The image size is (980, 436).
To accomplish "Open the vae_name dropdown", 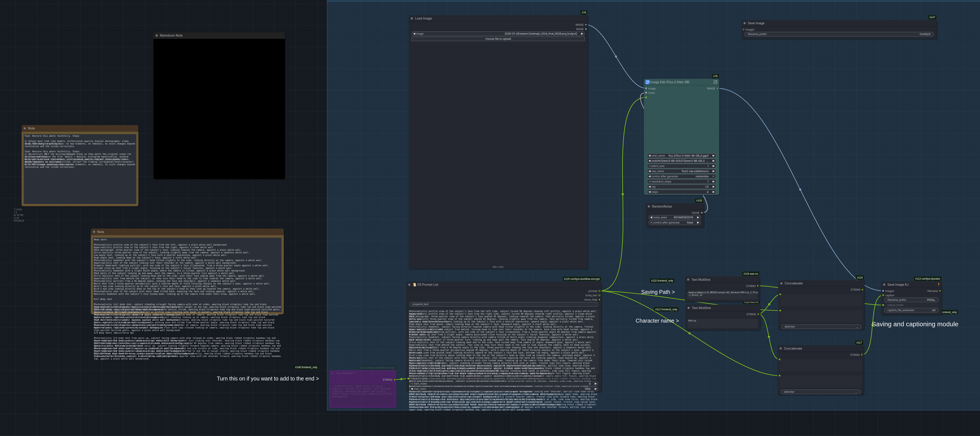I will coord(681,171).
